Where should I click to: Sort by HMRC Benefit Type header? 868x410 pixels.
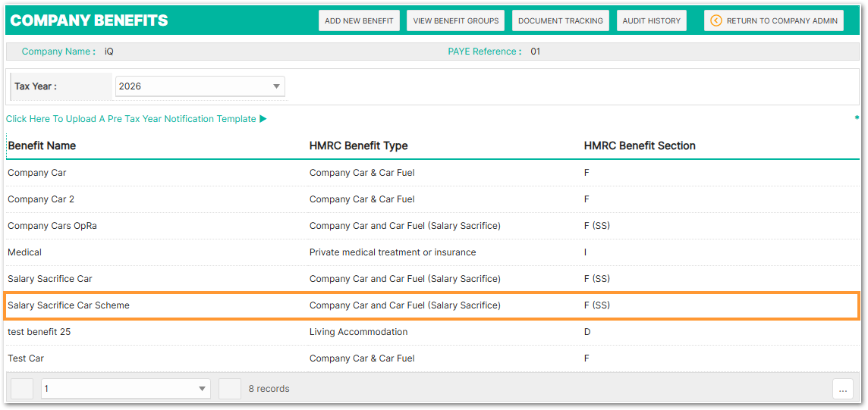(x=359, y=146)
